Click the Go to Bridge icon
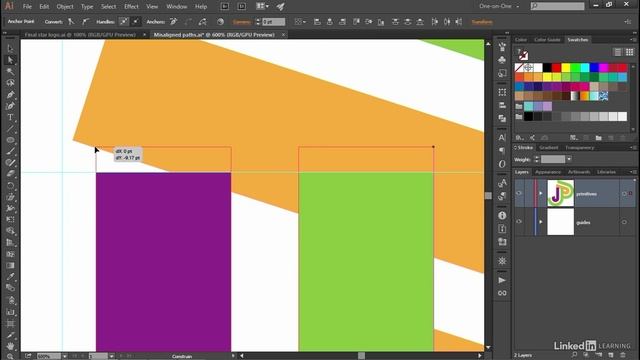The width and height of the screenshot is (640, 360). click(x=224, y=6)
